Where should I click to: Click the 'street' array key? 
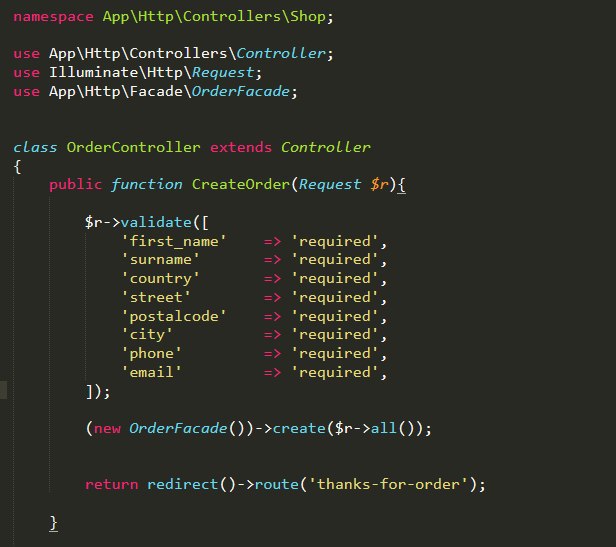click(156, 297)
